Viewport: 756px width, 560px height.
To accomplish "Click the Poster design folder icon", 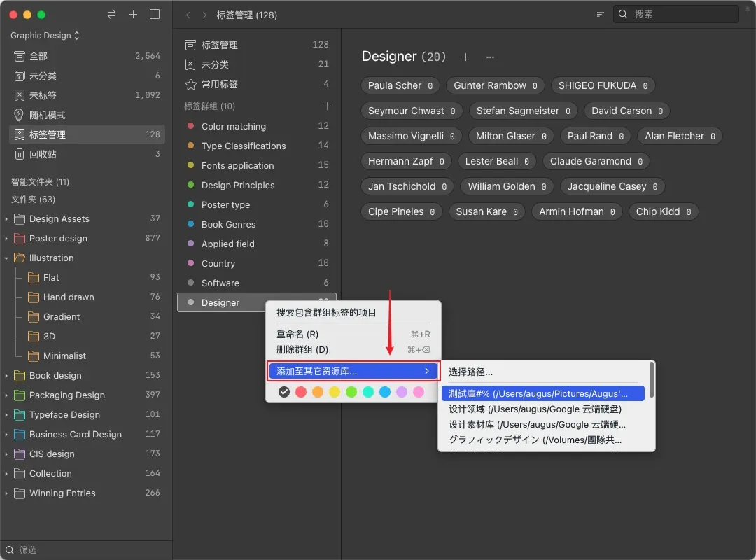I will click(x=20, y=238).
